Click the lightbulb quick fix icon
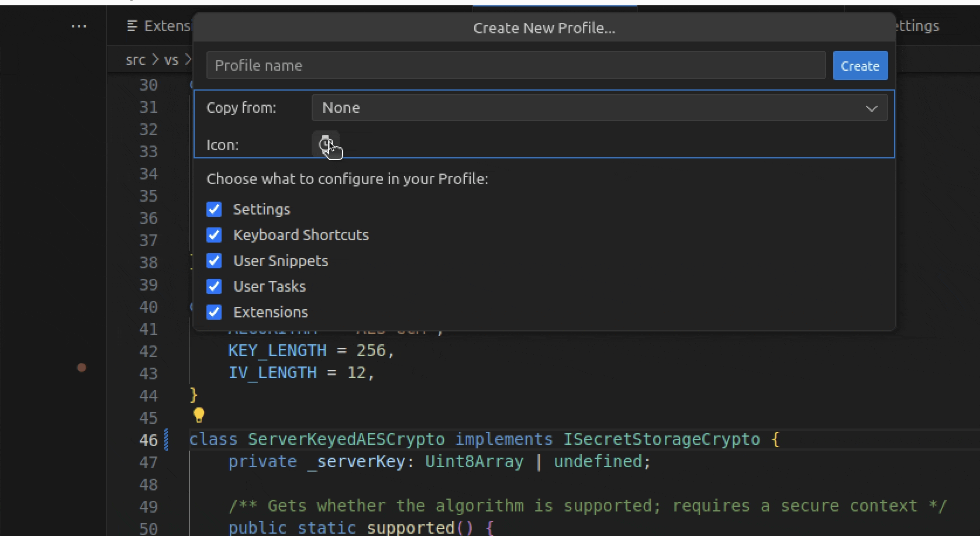 click(198, 415)
